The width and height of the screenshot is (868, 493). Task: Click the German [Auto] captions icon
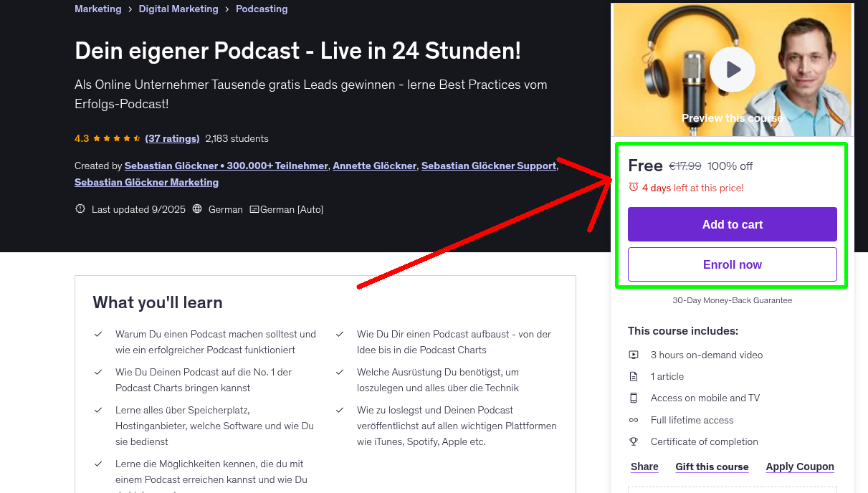point(254,209)
